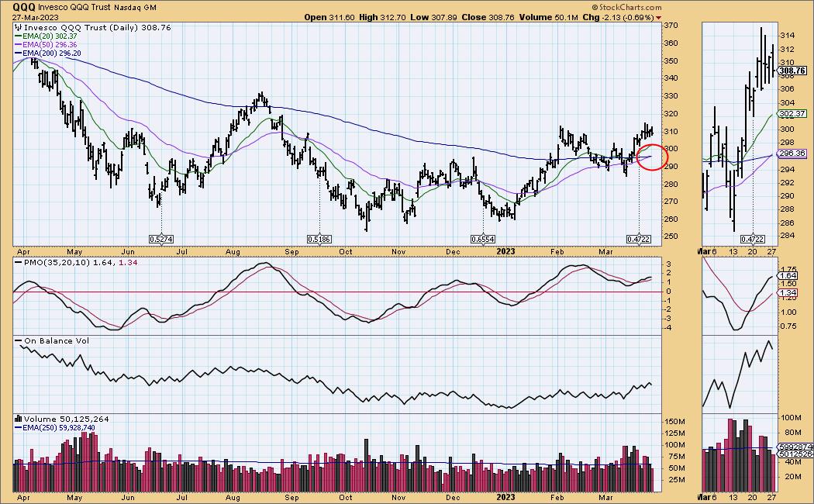Click the PMO(35,20,10) indicator label
Image resolution: width=814 pixels, height=504 pixels.
tap(56, 263)
